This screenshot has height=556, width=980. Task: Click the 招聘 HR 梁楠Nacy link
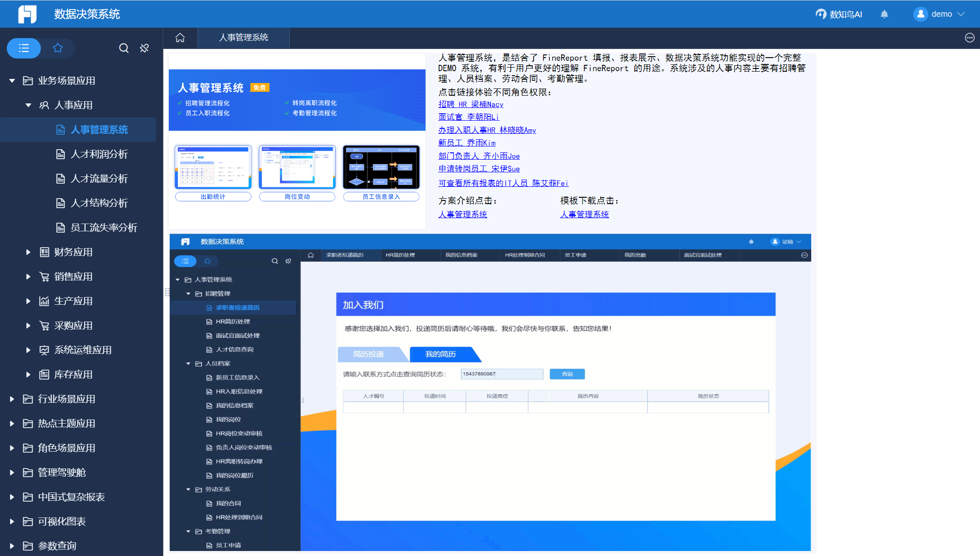click(470, 104)
